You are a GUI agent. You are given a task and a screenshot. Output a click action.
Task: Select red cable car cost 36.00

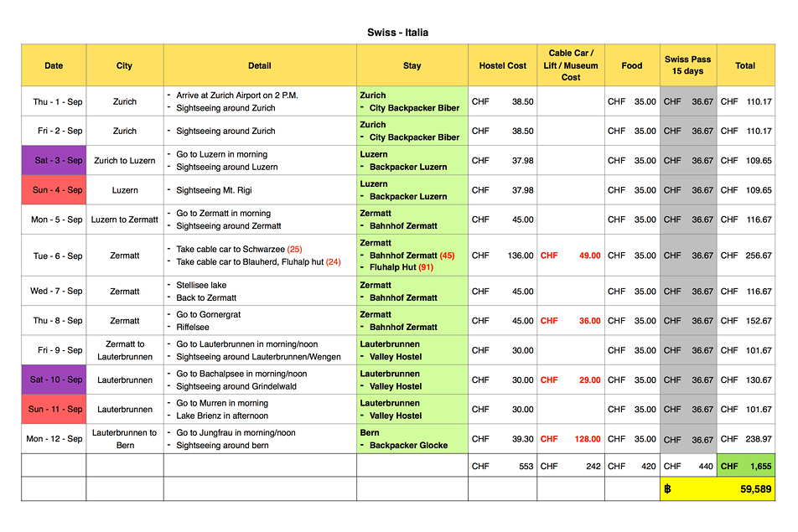571,320
